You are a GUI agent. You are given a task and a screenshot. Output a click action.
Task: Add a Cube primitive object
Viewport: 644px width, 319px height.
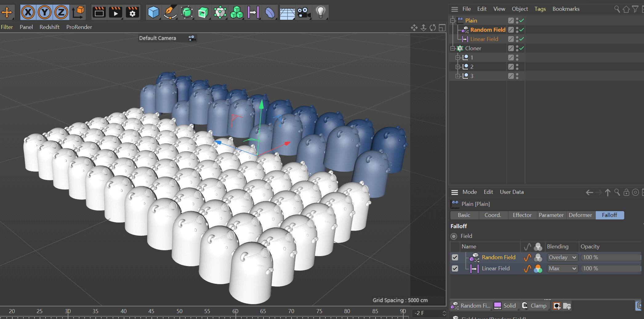[x=153, y=12]
